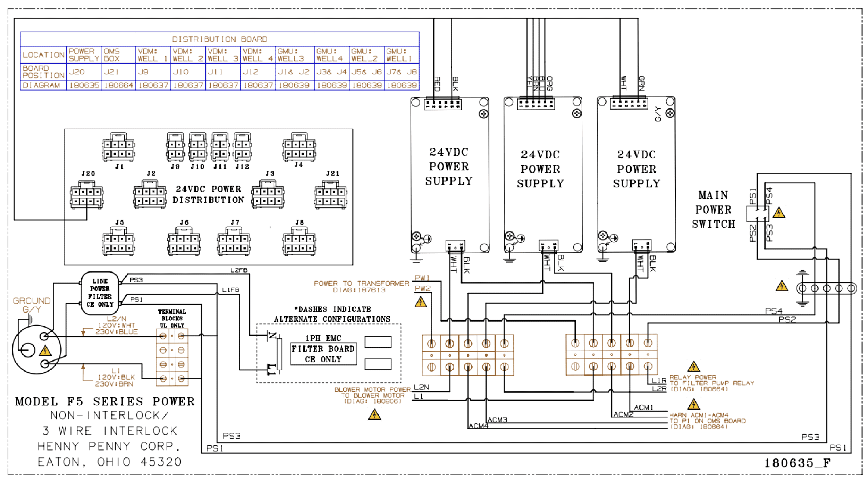This screenshot has width=868, height=482.
Task: Click the warning triangle under Blower Motor Power
Action: click(x=374, y=414)
